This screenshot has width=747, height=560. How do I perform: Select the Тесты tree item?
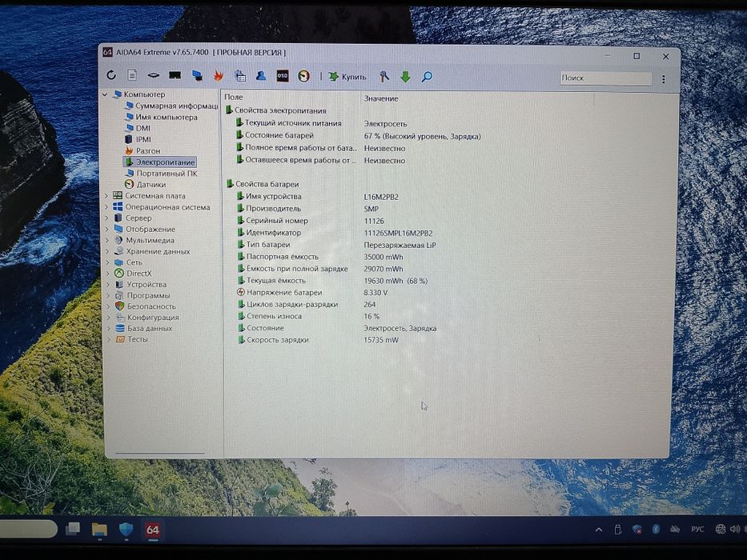pos(132,339)
